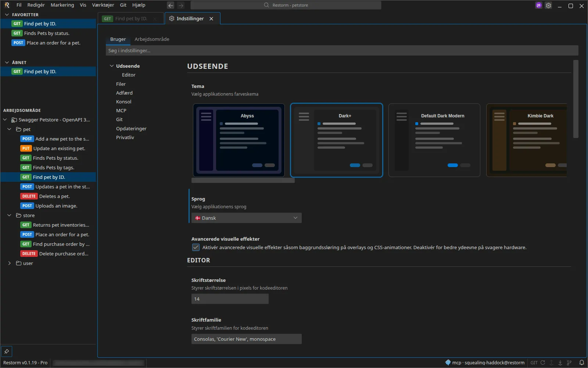This screenshot has width=588, height=368.
Task: Click the settings panel vertical scrollbar
Action: click(576, 99)
